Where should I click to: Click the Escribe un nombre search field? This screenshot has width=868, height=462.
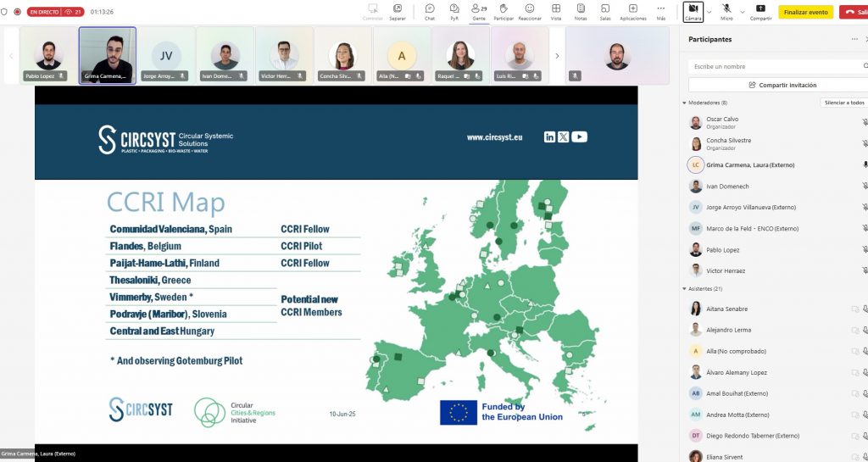click(x=778, y=66)
